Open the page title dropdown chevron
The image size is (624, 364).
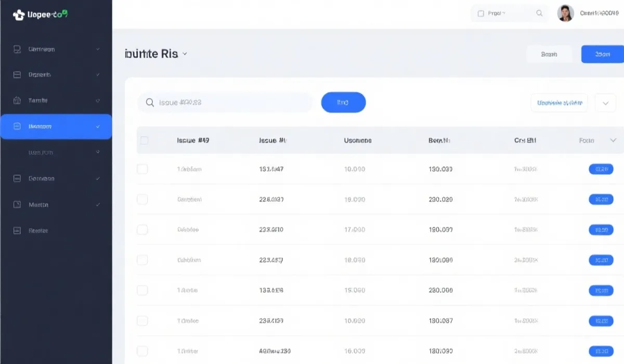click(x=185, y=54)
